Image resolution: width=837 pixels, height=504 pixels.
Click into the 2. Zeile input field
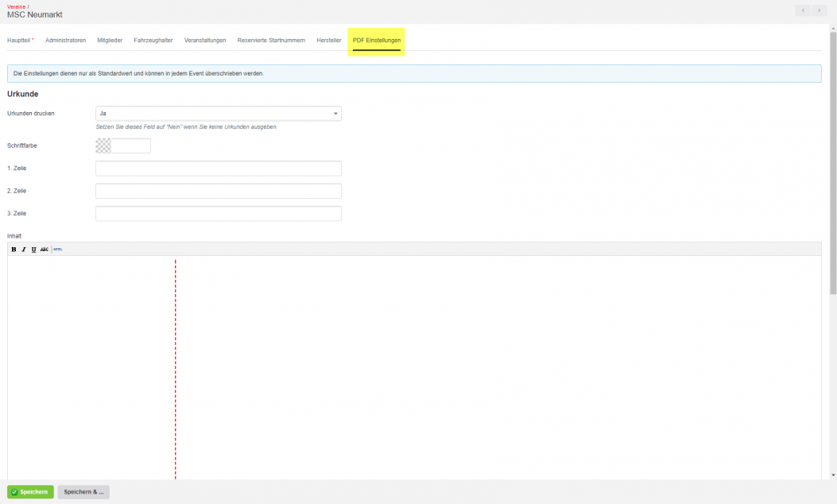pos(219,191)
